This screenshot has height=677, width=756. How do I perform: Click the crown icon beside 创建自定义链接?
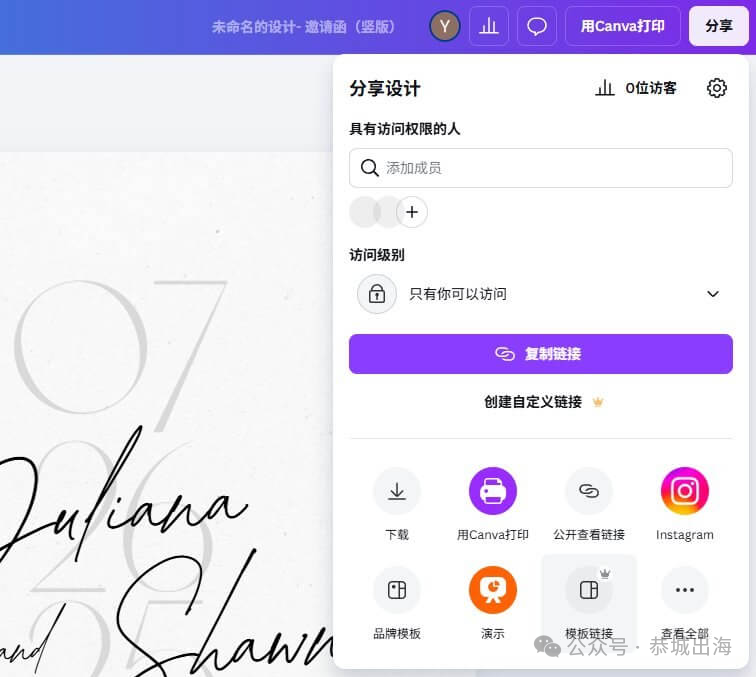(598, 402)
